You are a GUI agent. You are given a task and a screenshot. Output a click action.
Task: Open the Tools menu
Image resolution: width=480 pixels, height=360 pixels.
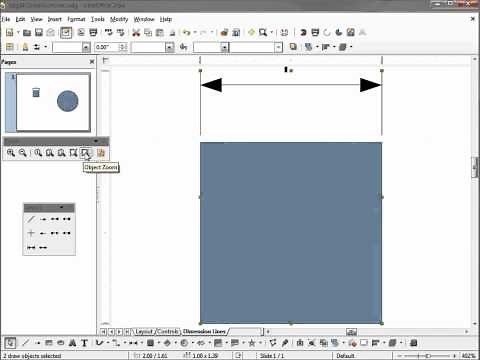tap(98, 19)
